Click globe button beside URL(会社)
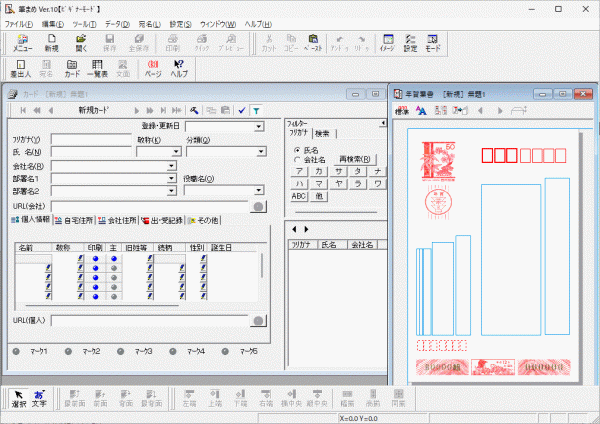This screenshot has height=424, width=600. click(x=258, y=207)
